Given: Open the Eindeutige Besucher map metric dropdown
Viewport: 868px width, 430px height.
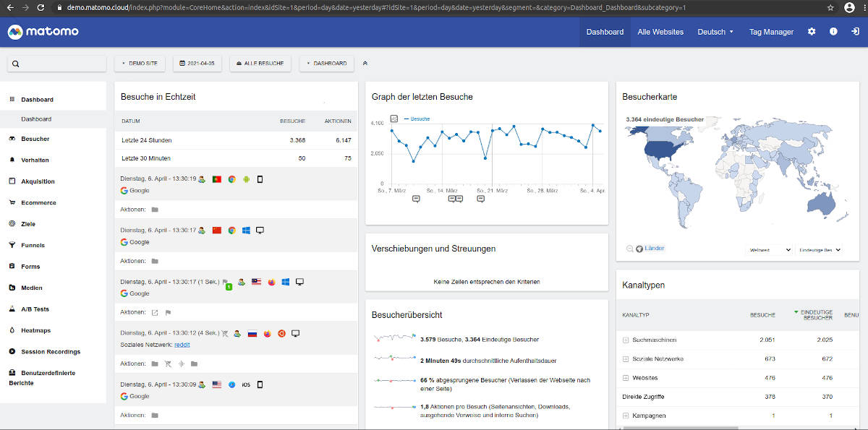Looking at the screenshot, I should [819, 250].
